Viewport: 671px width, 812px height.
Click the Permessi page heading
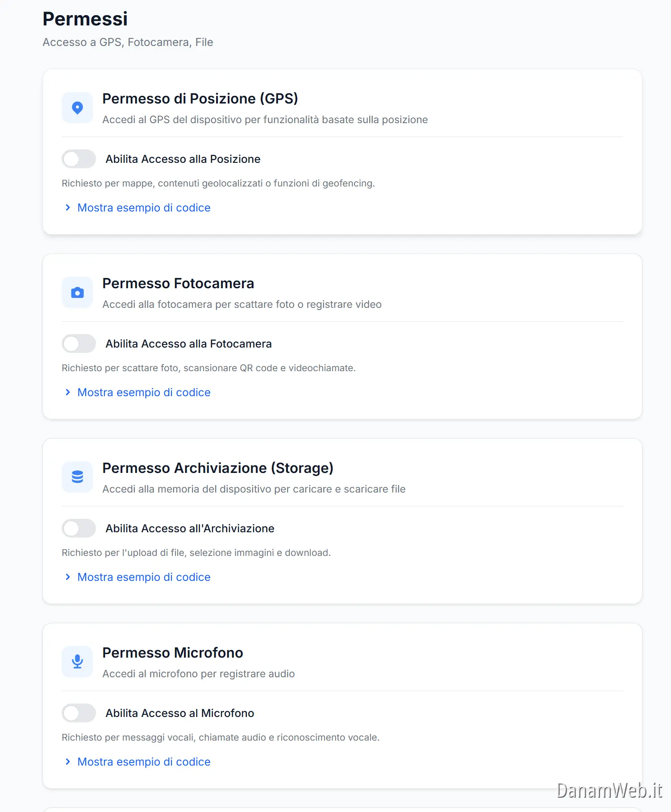(x=85, y=19)
